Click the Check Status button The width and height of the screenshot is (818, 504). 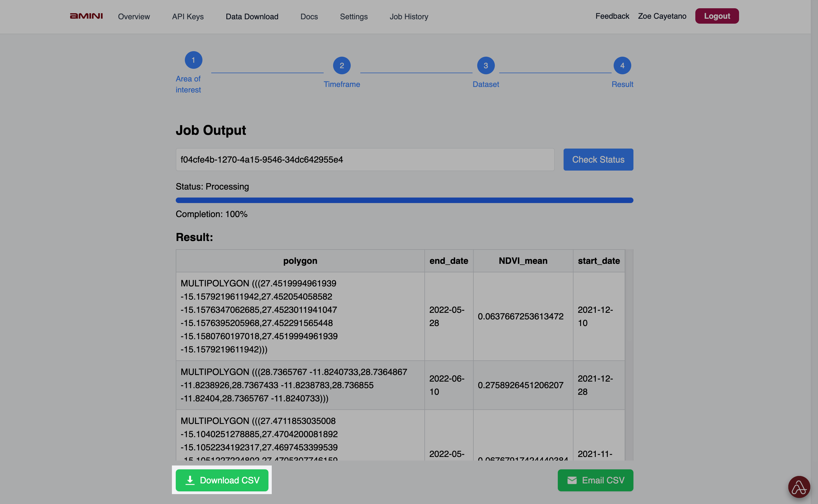coord(598,159)
